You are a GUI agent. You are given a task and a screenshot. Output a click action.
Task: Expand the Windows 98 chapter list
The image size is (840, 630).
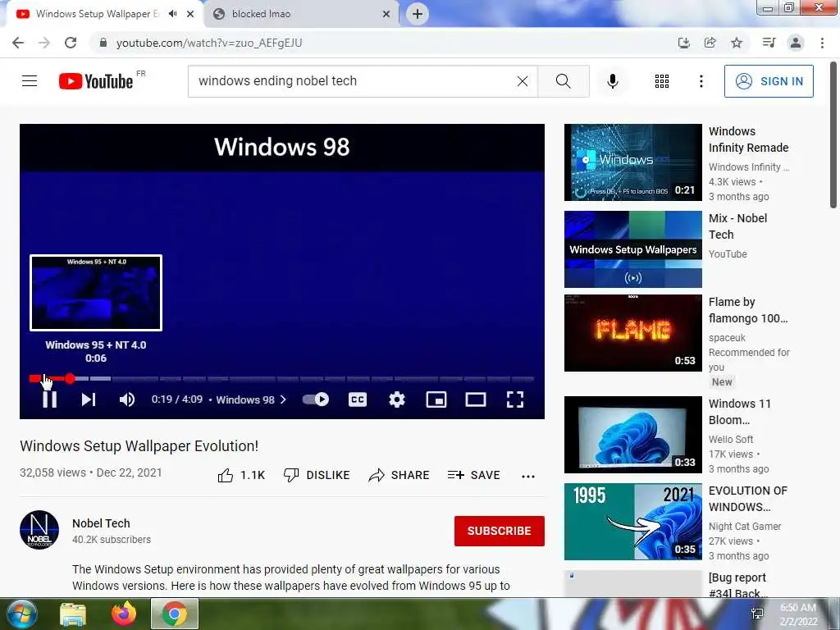click(x=251, y=399)
